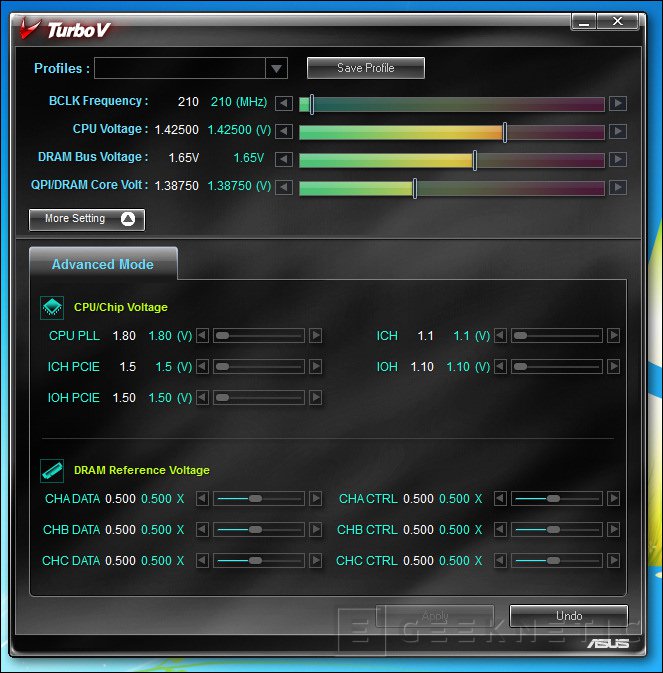Click the IOH PCIE slider thumb
Viewport: 663px width, 673px height.
click(x=222, y=397)
